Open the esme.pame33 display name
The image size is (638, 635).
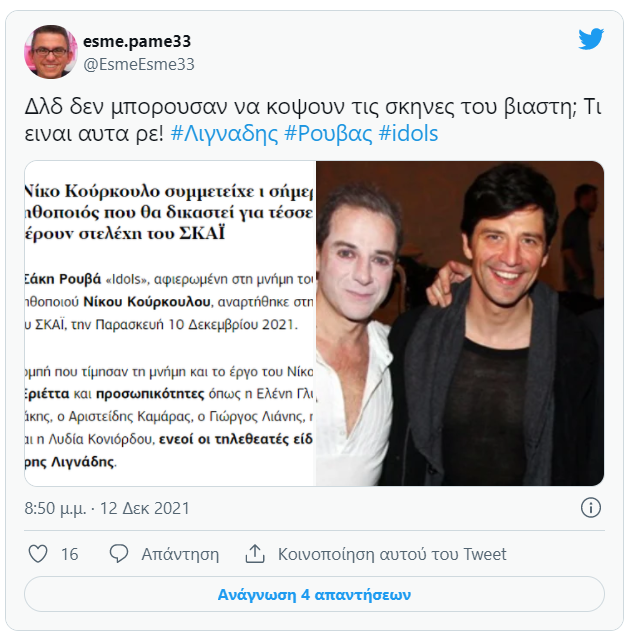(137, 41)
